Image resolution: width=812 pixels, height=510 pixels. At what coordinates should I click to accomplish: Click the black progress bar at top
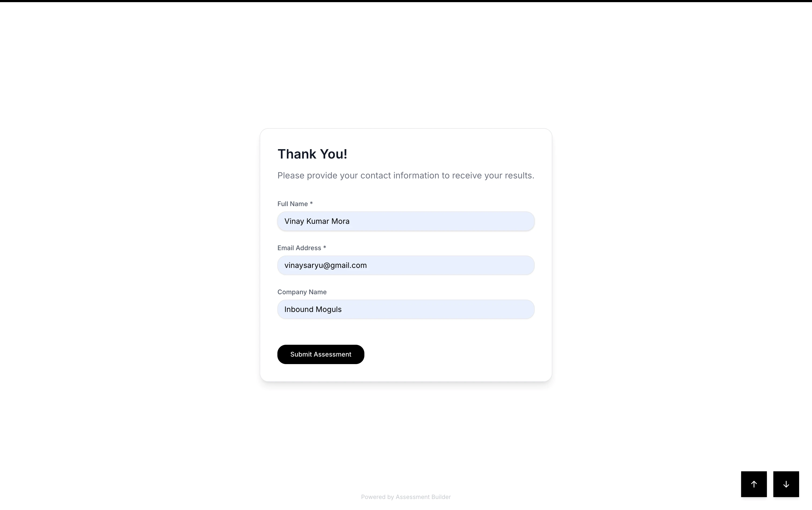tap(406, 1)
